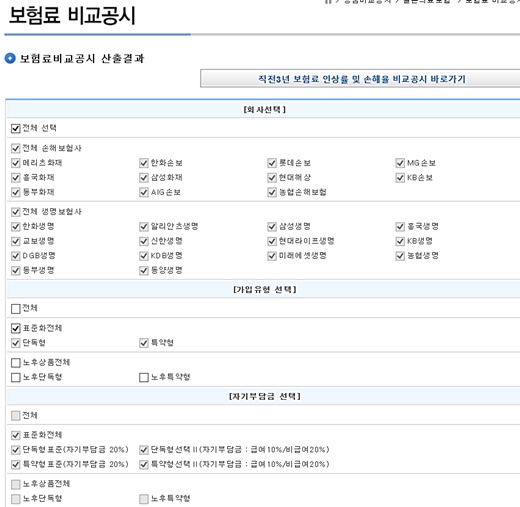Uncheck 단독형 표준(자기부담금 20%)
Viewport: 520px width, 507px height.
16,450
